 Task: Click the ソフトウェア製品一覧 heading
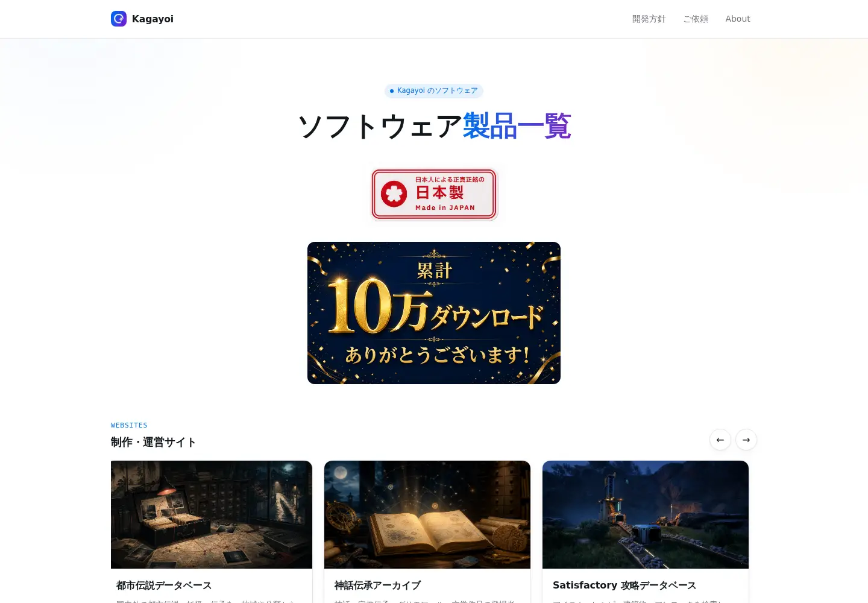click(434, 126)
